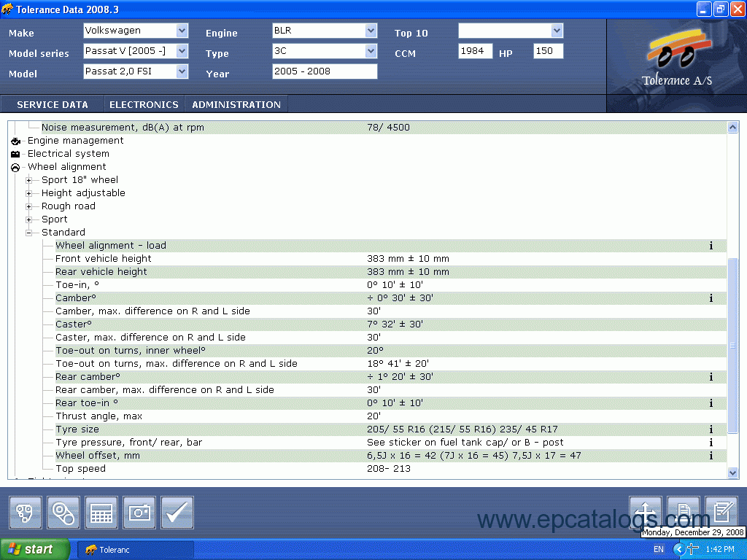Image resolution: width=747 pixels, height=560 pixels.
Task: Open the Type dropdown (3C)
Action: coord(371,51)
